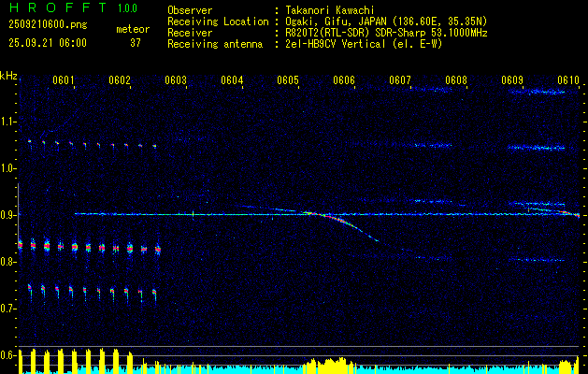Click the 0.6 frequency axis label
588x374 pixels.
(8, 355)
